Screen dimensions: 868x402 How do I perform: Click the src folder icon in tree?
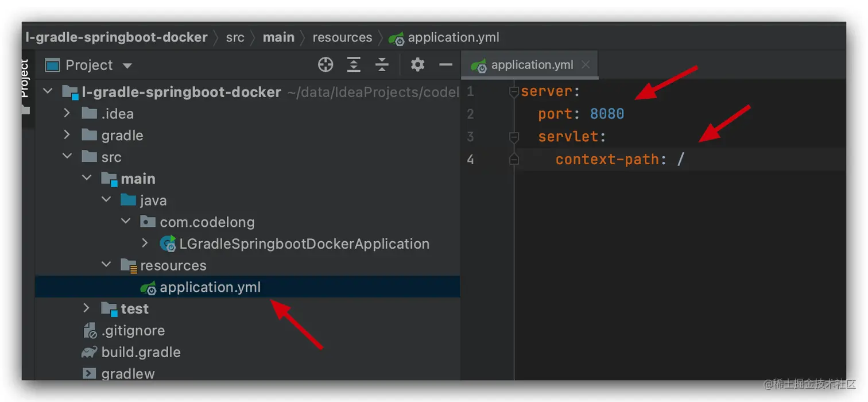point(89,156)
